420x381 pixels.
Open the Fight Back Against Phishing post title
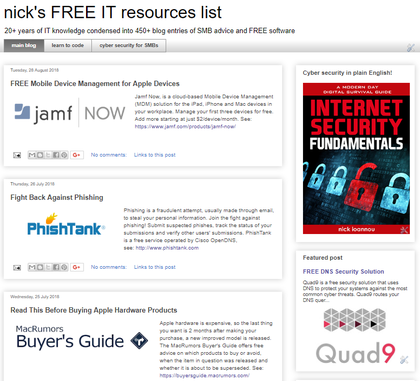click(57, 197)
